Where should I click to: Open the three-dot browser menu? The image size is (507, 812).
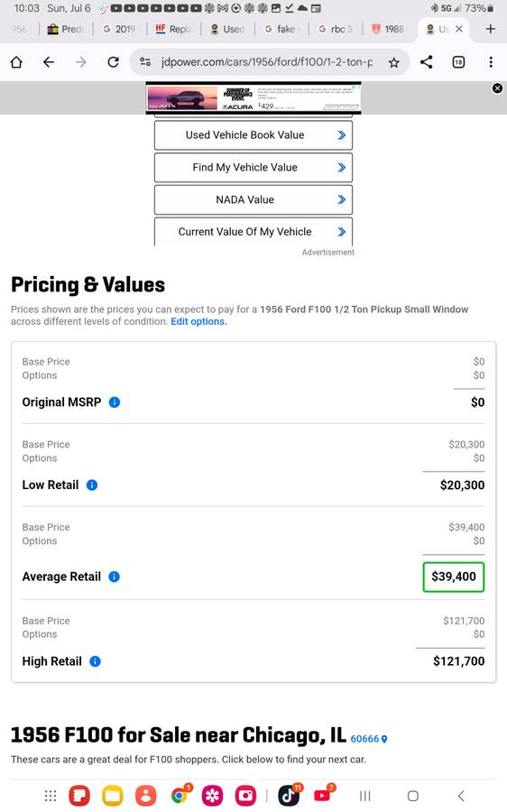tap(491, 62)
